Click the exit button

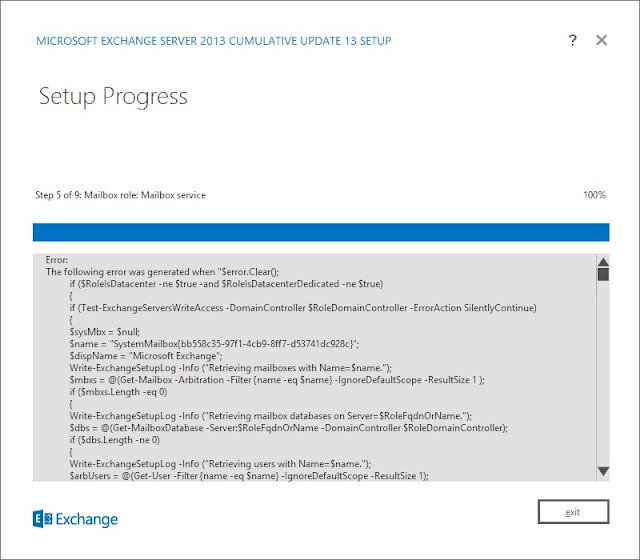click(573, 511)
